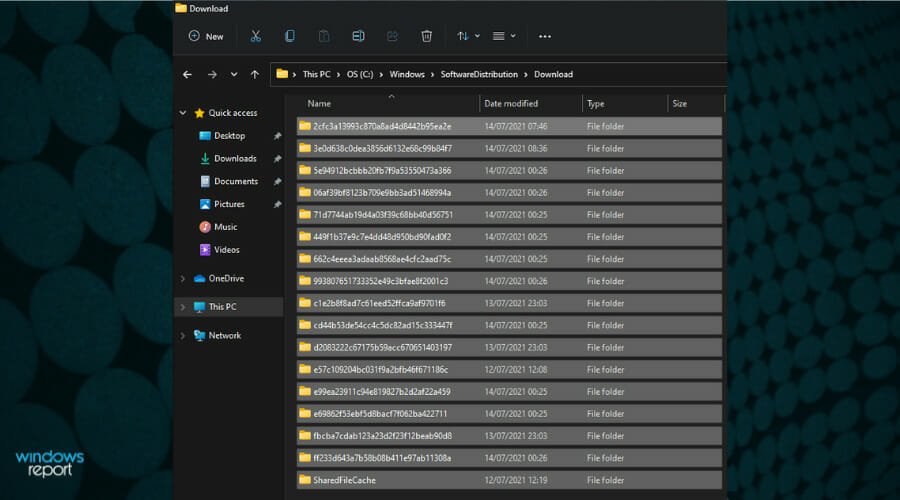Click the Share icon in toolbar
Screen dimensions: 900x500
392,36
